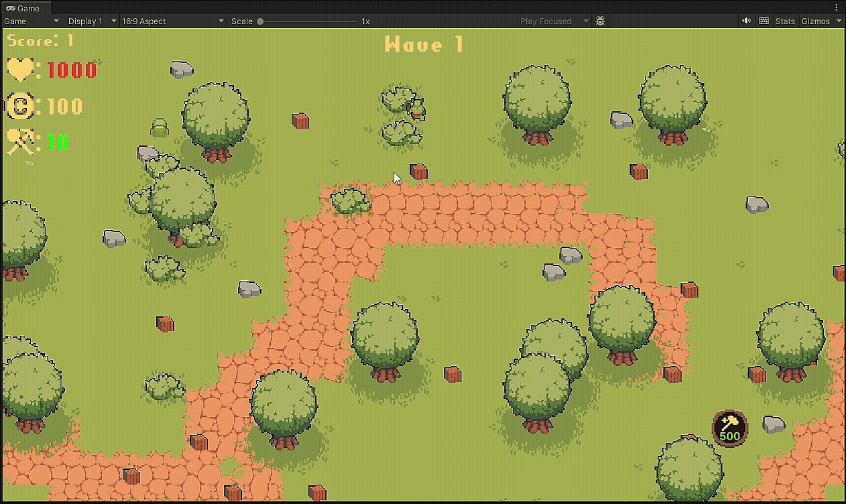Viewport: 846px width, 504px height.
Task: Toggle the keyboard shortcuts icon
Action: tap(764, 21)
